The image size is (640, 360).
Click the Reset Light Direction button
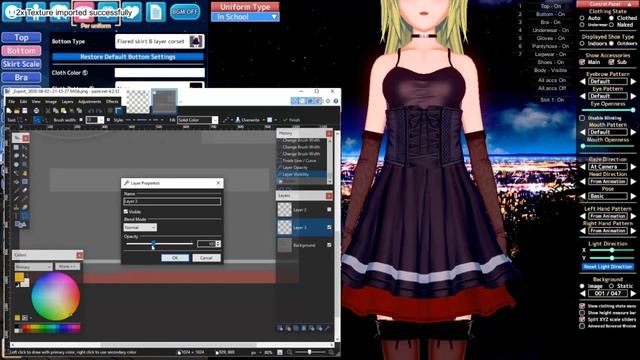pos(608,267)
